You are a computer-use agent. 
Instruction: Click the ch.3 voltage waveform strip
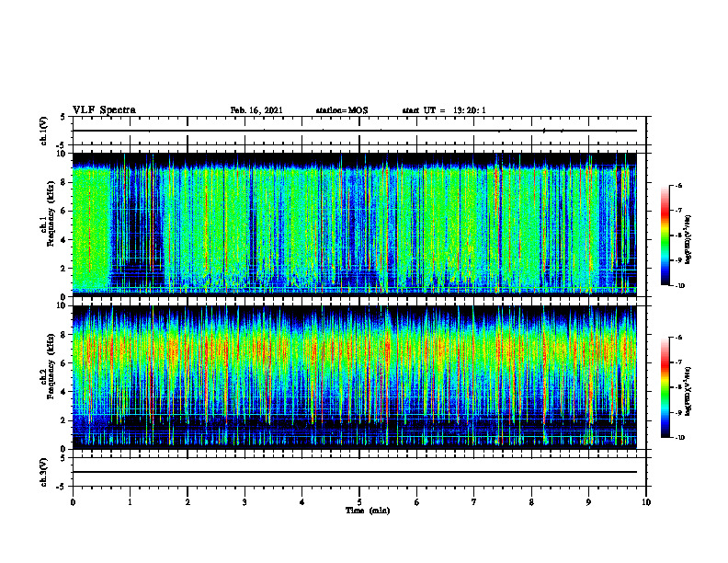359,472
